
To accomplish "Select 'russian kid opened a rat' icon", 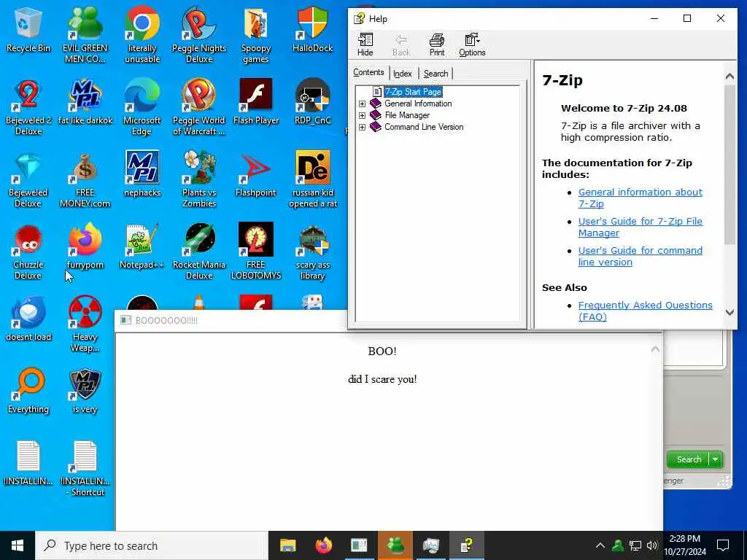I will [312, 179].
